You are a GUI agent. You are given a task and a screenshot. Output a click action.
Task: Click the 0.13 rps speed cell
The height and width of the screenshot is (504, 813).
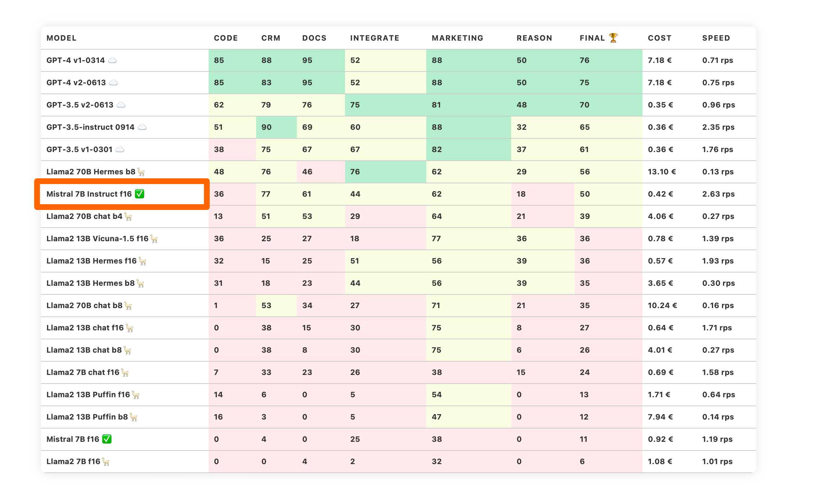(x=718, y=172)
